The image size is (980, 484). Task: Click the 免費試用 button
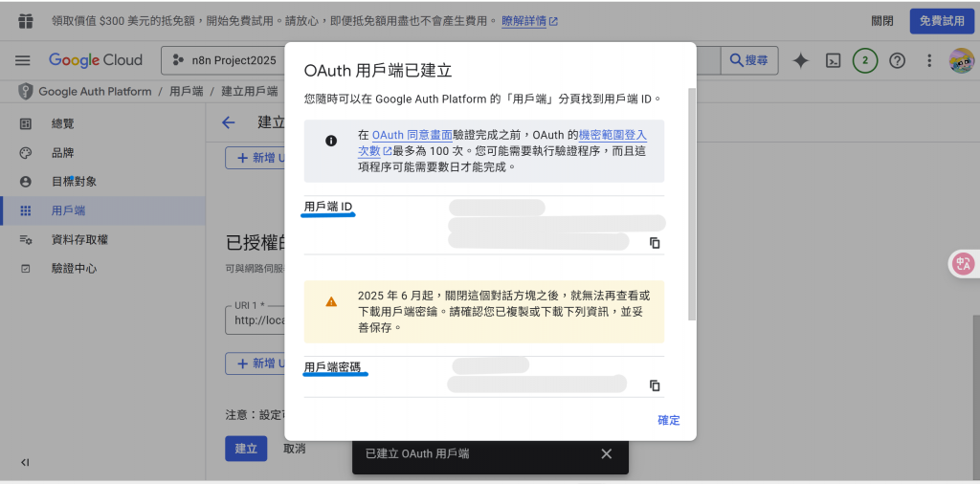[x=942, y=21]
